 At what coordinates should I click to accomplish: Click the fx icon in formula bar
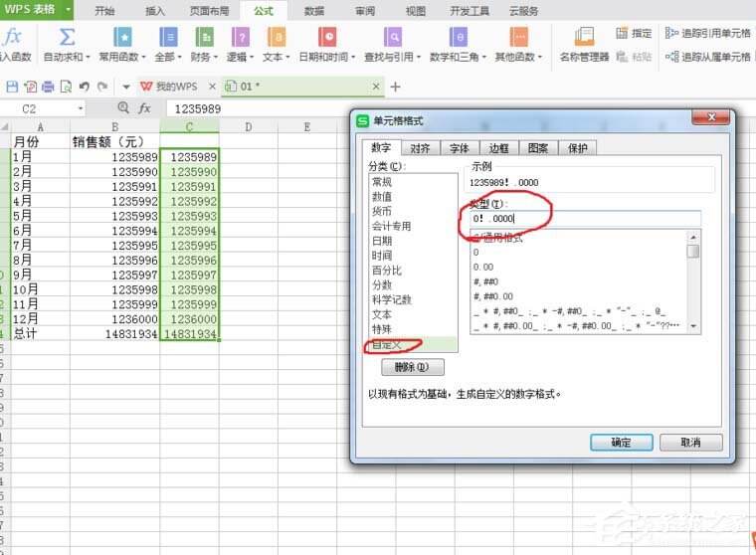pos(144,108)
